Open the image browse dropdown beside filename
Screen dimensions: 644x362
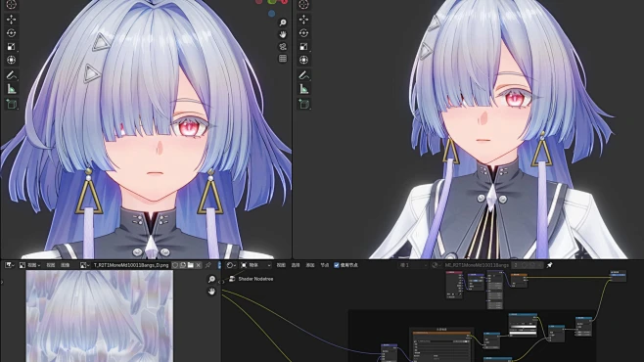[x=84, y=265]
